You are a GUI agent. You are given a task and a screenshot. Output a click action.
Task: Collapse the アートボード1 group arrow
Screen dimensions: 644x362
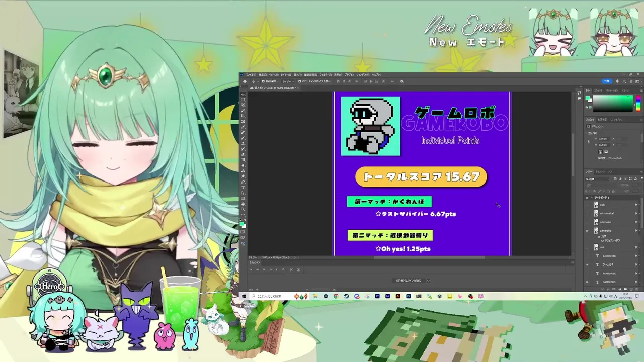pyautogui.click(x=592, y=198)
